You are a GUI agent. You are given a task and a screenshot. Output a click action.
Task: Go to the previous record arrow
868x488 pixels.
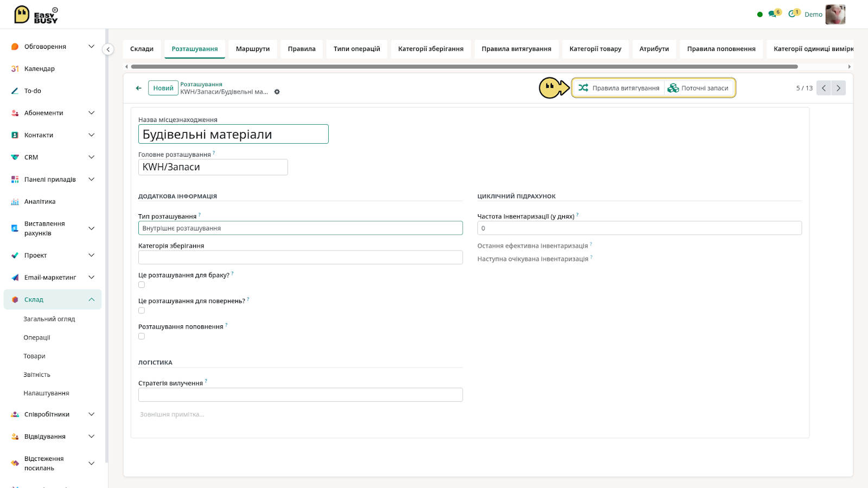824,88
